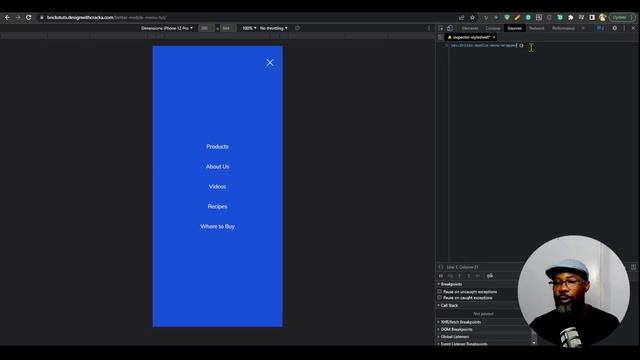Activate the inspect element picker

tap(441, 28)
